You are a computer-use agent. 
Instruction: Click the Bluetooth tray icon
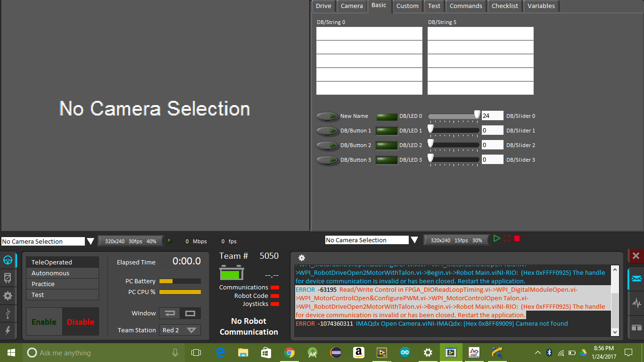point(549,353)
